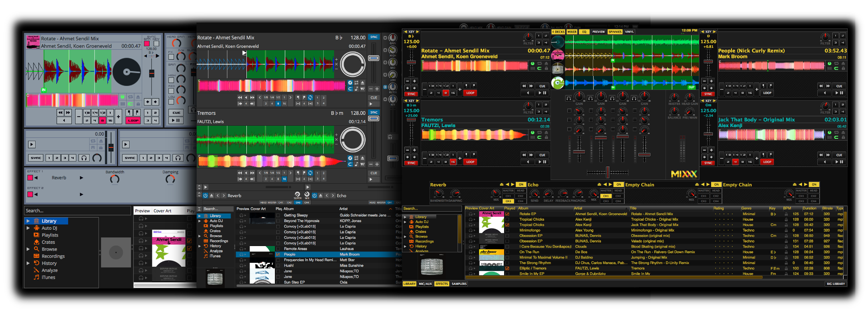Screen dimensions: 868x313
Task: Click Crates icon in right skin library sidebar
Action: (x=411, y=232)
